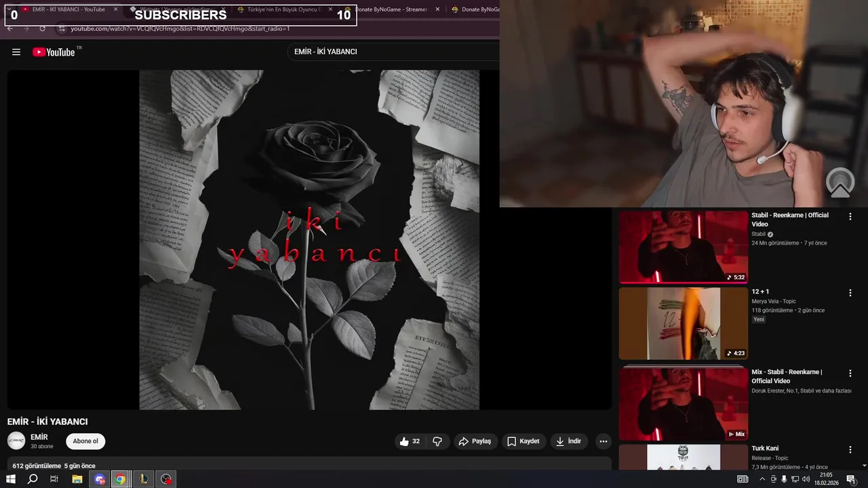This screenshot has height=488, width=868.
Task: Close the EMİR - İKİ YABANCI tab
Action: tap(115, 9)
